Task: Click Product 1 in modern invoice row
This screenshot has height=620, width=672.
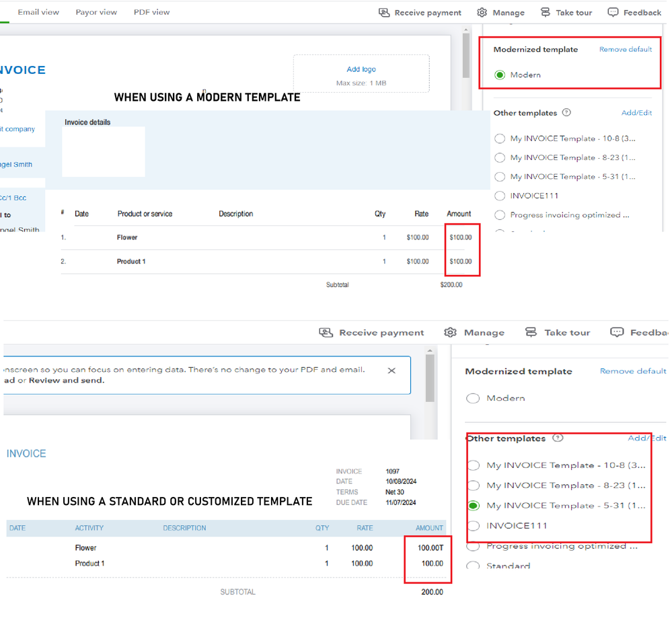Action: click(x=131, y=262)
